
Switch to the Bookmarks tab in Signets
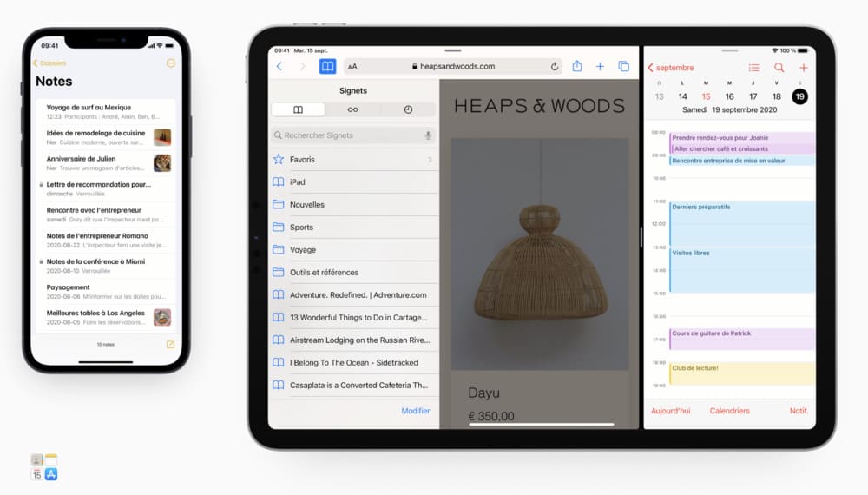click(x=298, y=109)
